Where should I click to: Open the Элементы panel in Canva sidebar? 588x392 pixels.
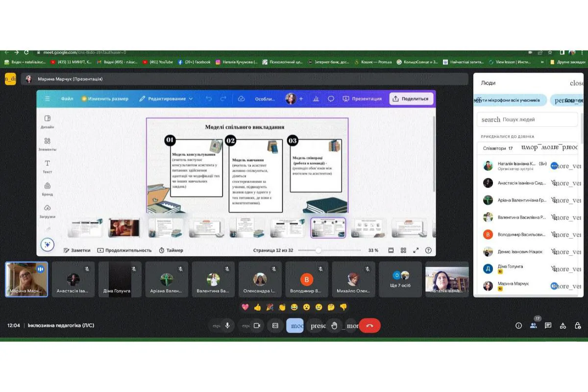pos(48,144)
